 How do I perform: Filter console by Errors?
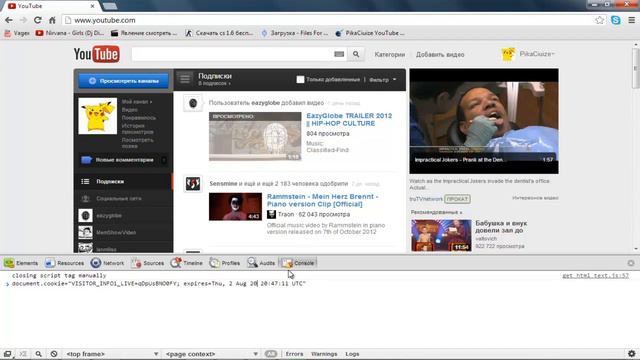click(294, 354)
